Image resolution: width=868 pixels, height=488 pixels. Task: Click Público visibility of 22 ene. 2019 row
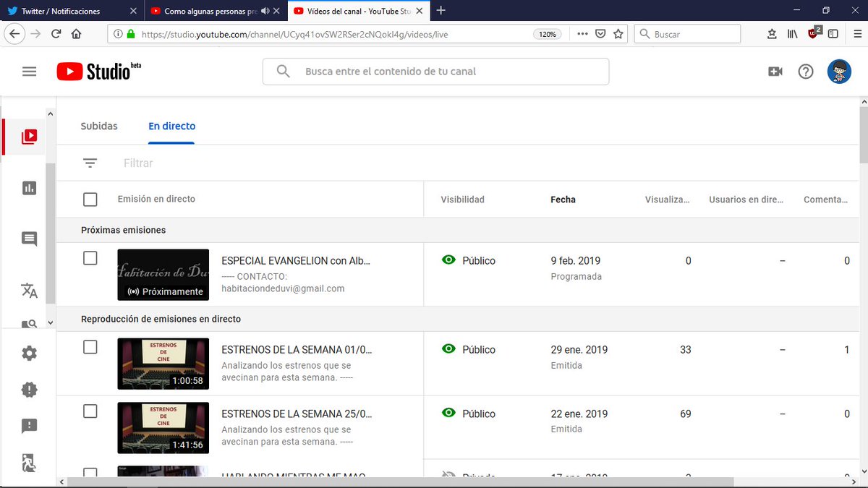468,414
